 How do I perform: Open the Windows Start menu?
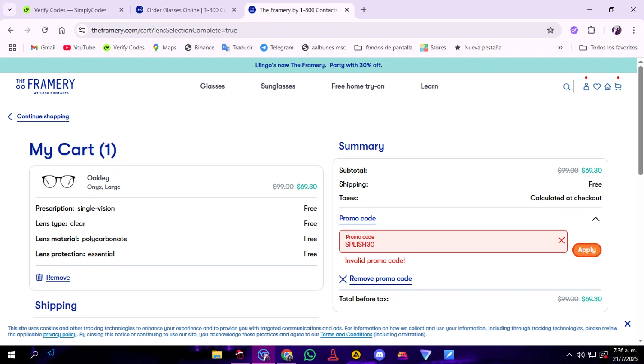click(12, 355)
